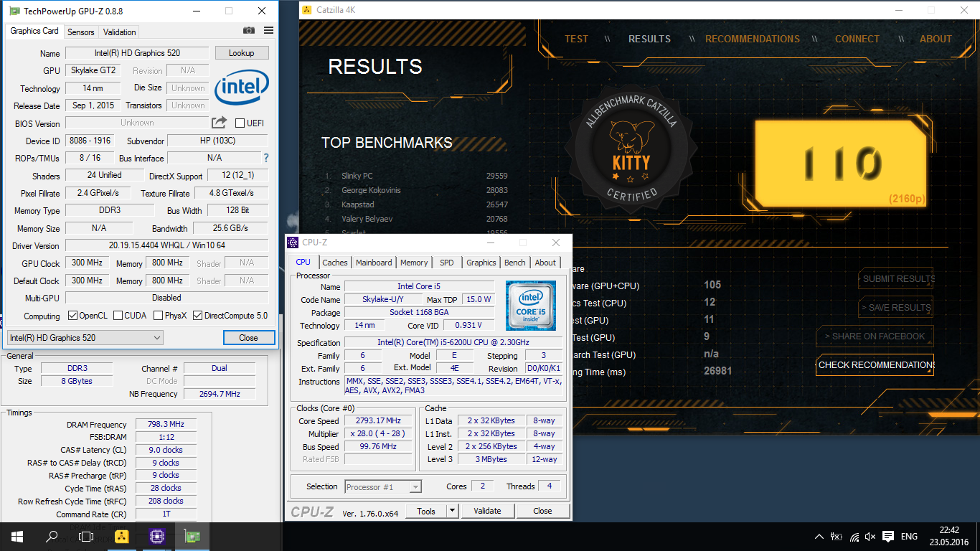Go to CONNECT in the Catzilla menu

tap(857, 39)
